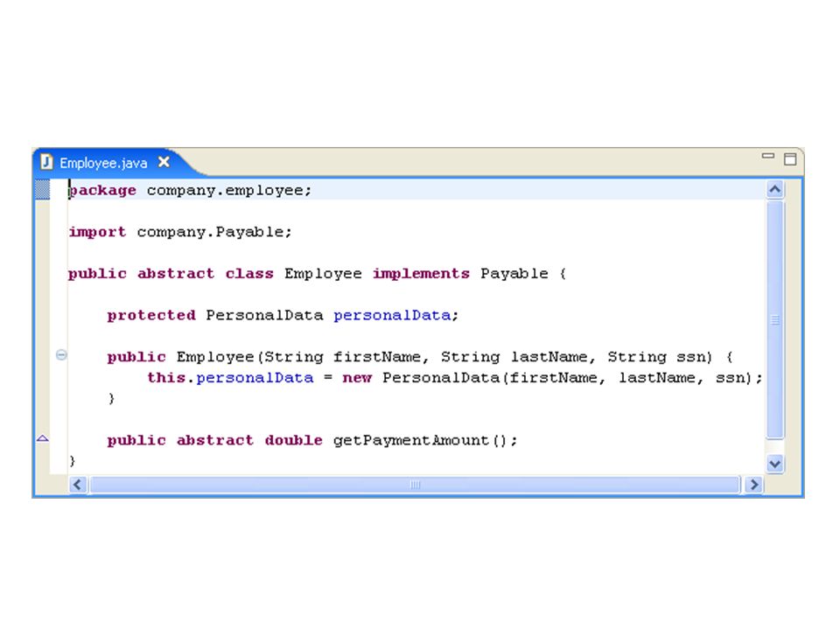Click the 'this' keyword in the constructor
This screenshot has width=840, height=630.
pos(166,378)
